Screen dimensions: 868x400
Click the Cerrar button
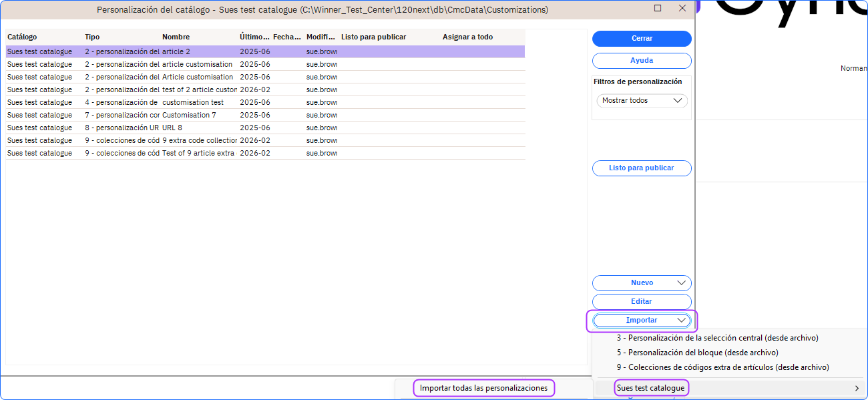641,39
